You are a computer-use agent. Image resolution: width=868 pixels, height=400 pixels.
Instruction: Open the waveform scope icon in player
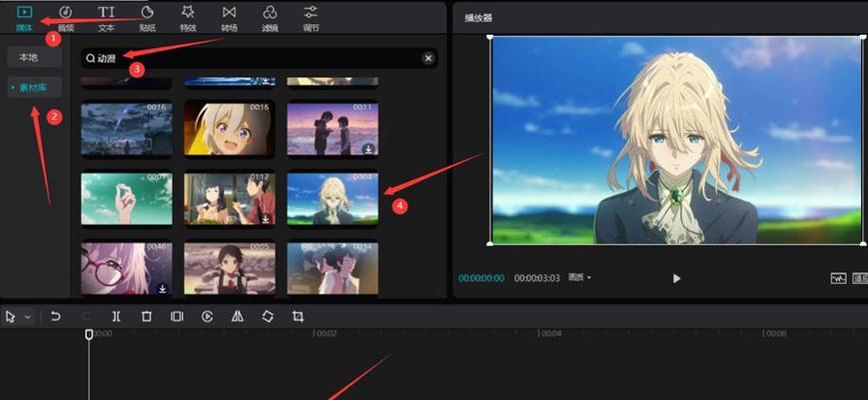coord(839,278)
